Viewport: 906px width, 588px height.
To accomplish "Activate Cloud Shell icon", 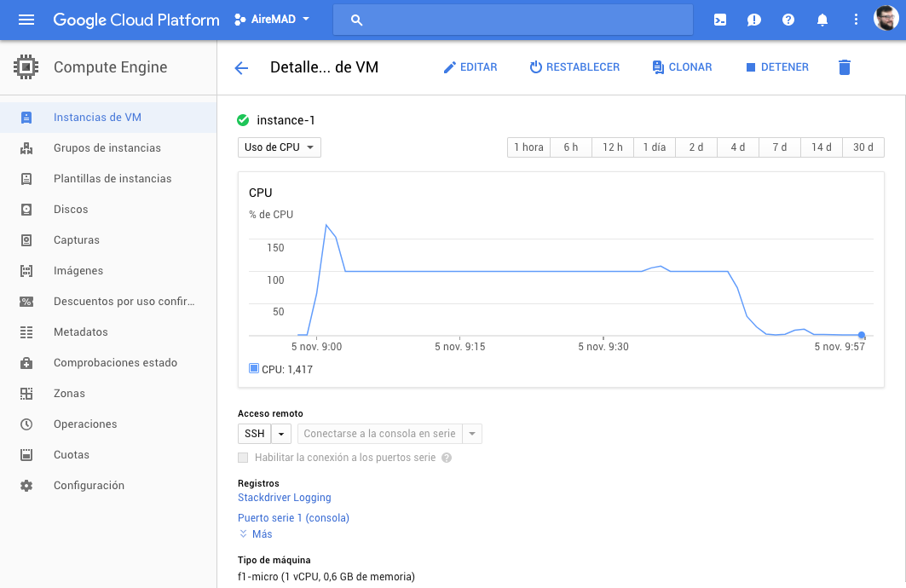I will coord(720,20).
